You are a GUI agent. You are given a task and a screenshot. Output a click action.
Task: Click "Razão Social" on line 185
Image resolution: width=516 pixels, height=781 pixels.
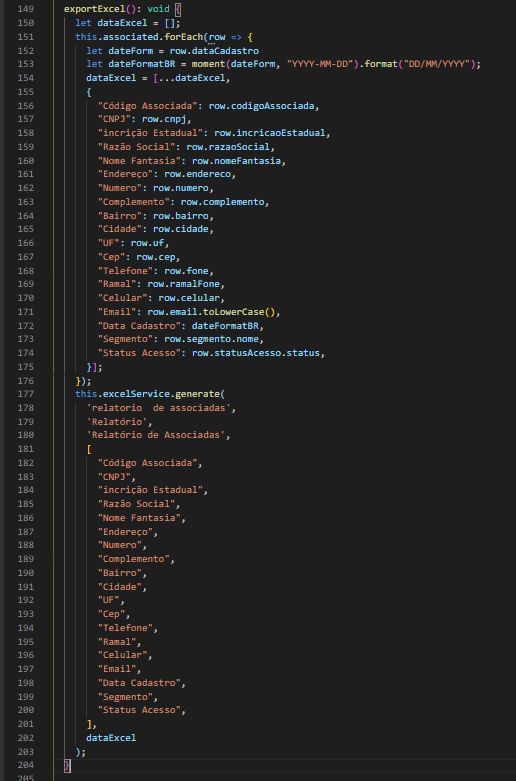136,504
